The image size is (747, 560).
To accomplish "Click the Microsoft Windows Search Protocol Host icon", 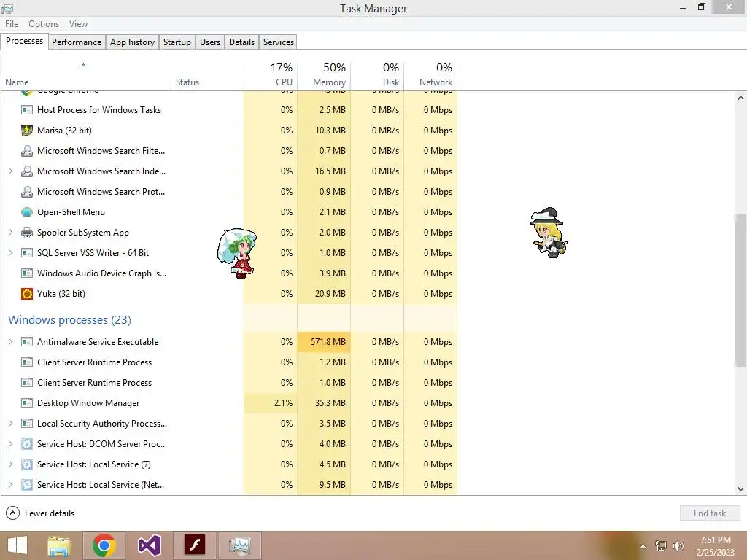I will pyautogui.click(x=27, y=192).
